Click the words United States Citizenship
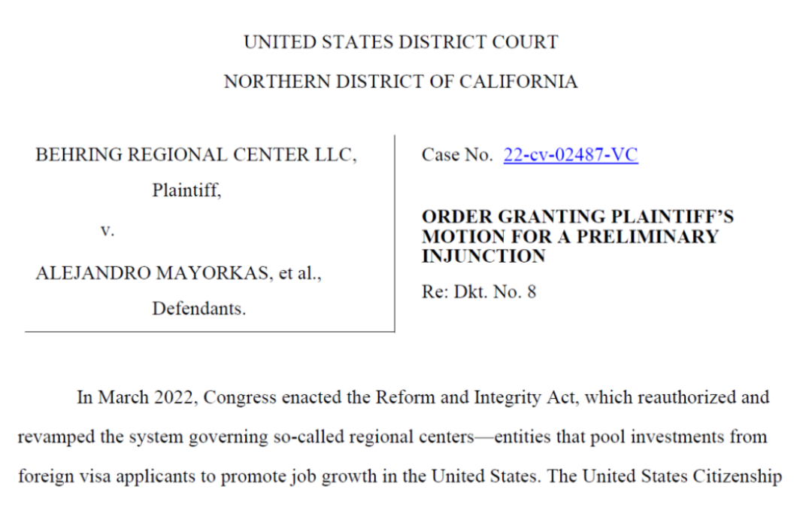Screen dimensions: 812x523 point(682,476)
